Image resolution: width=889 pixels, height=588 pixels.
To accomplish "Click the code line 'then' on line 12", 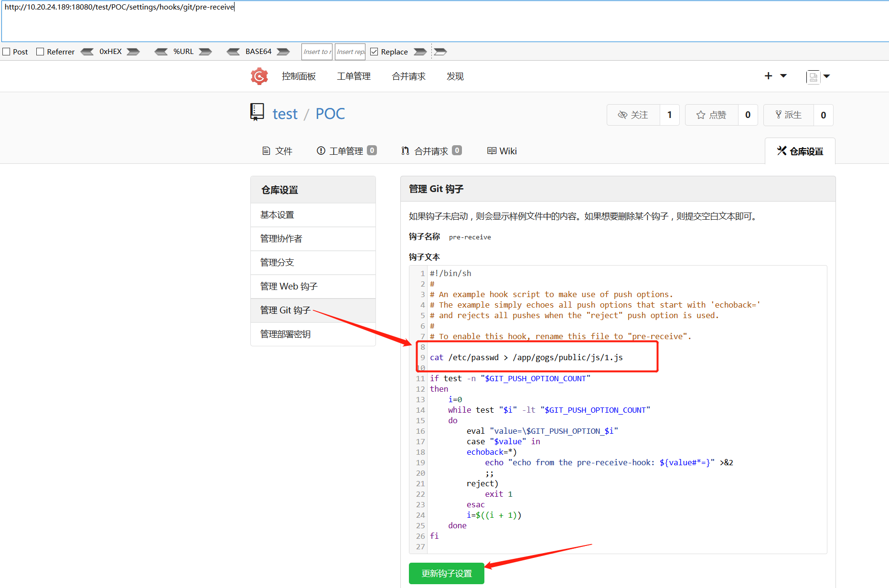I will (439, 389).
